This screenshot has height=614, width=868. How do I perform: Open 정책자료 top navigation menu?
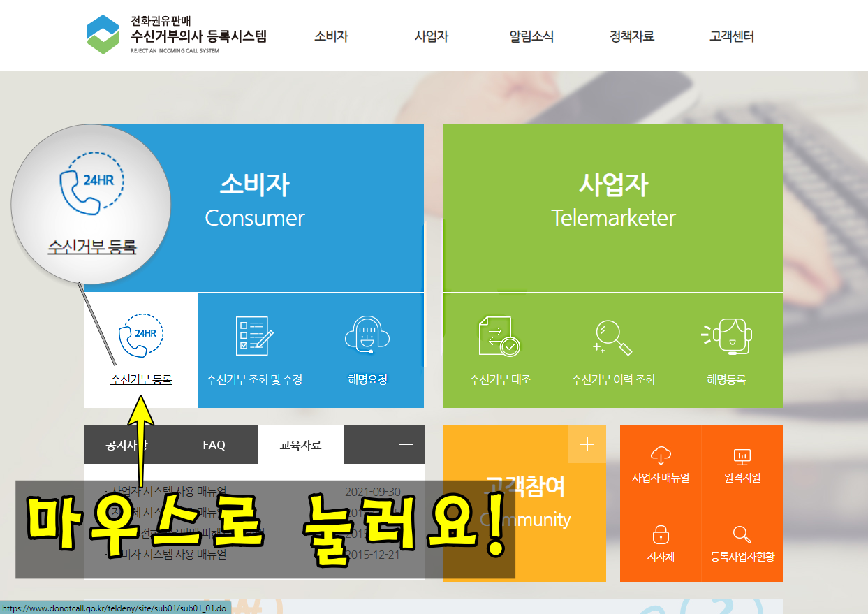(x=632, y=36)
